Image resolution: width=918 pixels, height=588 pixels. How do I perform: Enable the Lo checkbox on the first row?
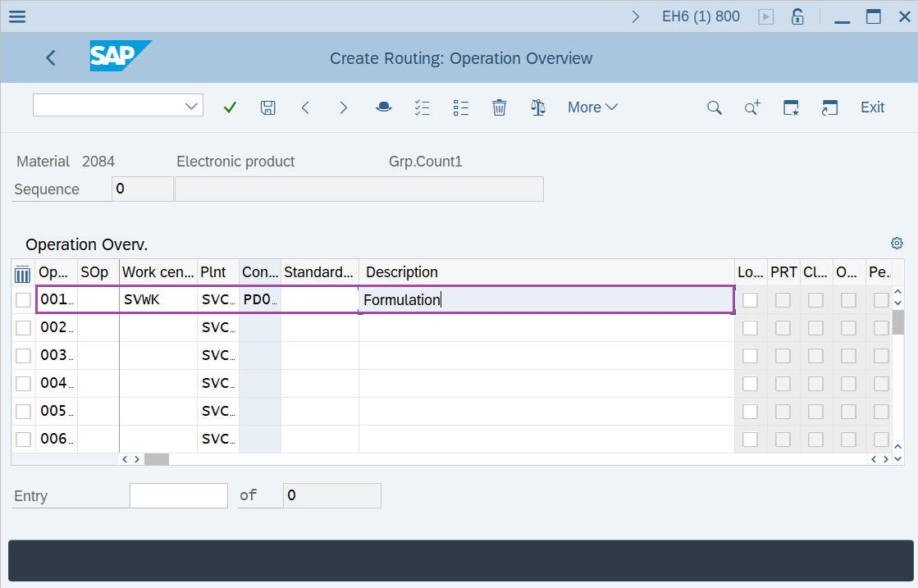[749, 299]
